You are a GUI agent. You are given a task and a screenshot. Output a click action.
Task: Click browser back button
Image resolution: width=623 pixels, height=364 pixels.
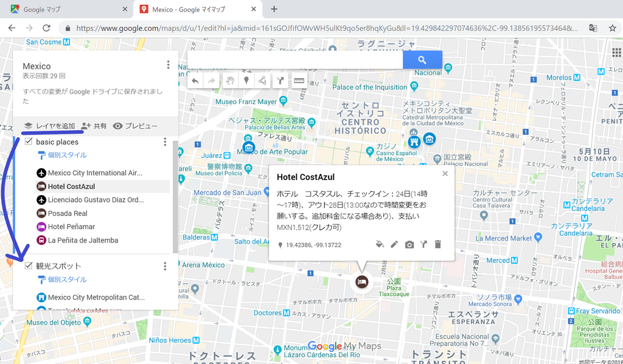[x=12, y=28]
